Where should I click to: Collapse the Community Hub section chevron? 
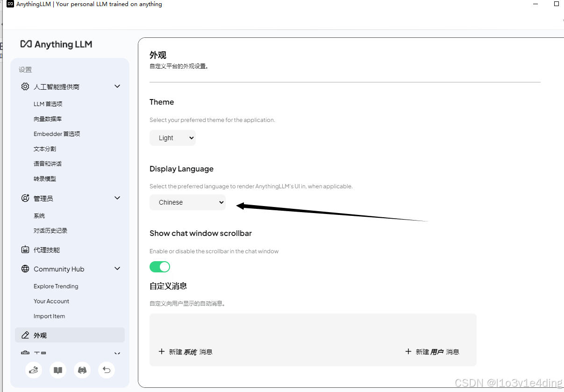click(117, 269)
